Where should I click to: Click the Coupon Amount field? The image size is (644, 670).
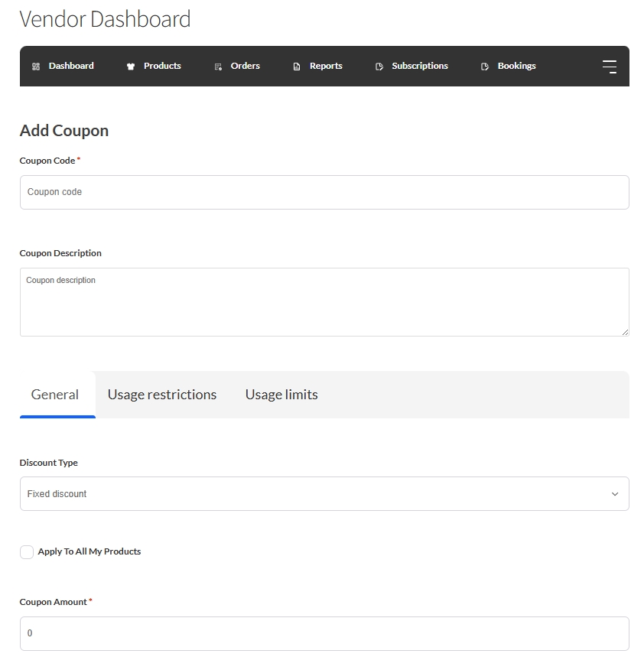tap(324, 633)
